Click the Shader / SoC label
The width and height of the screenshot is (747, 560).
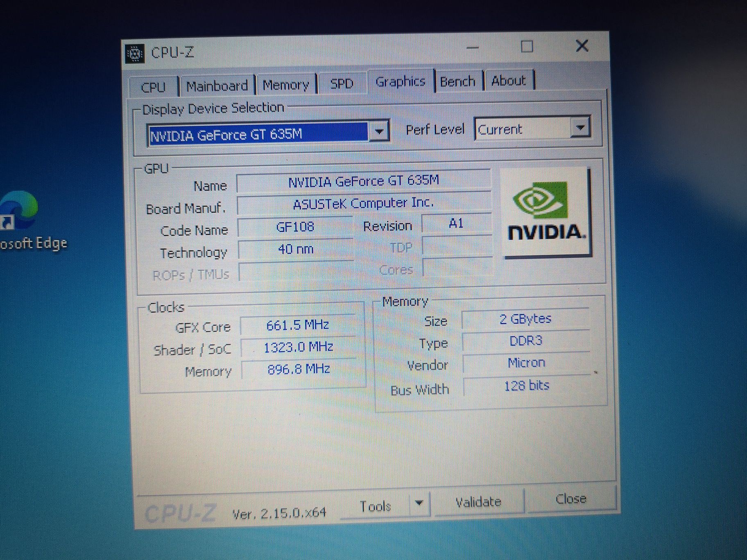192,350
